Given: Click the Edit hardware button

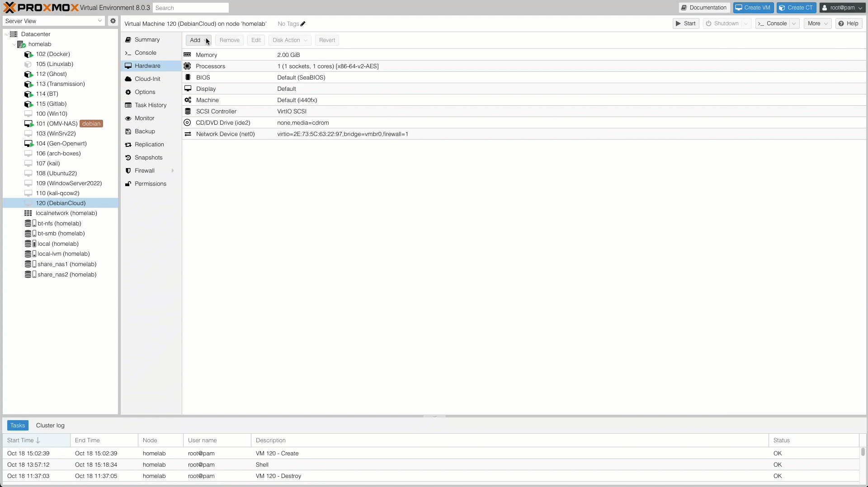Looking at the screenshot, I should [256, 40].
